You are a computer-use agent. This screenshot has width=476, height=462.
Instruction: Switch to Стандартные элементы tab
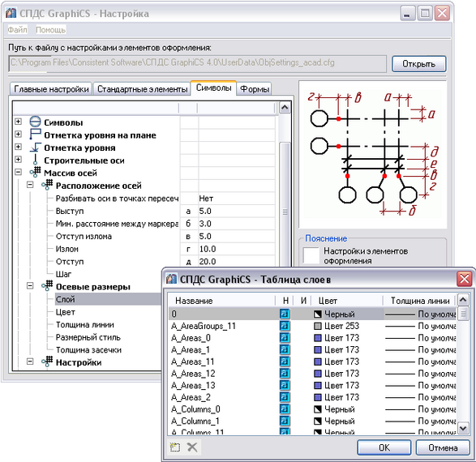pos(142,89)
